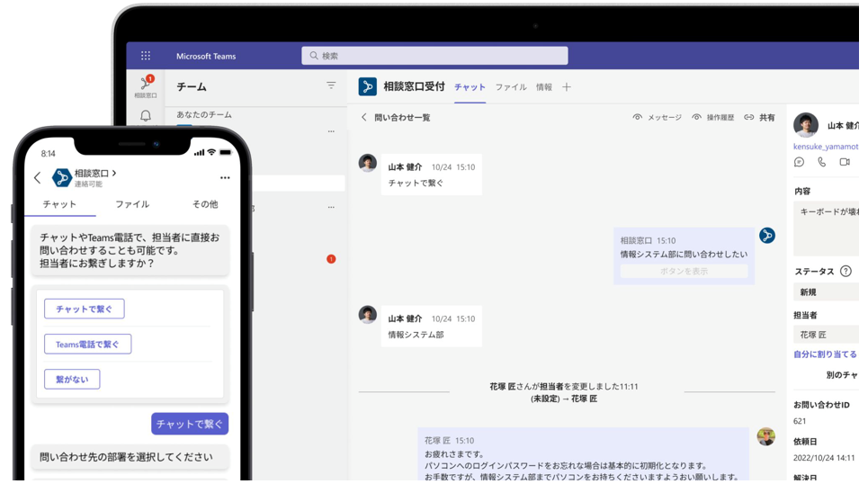Click あなたのチーム section label
This screenshot has width=868, height=493.
pos(204,114)
